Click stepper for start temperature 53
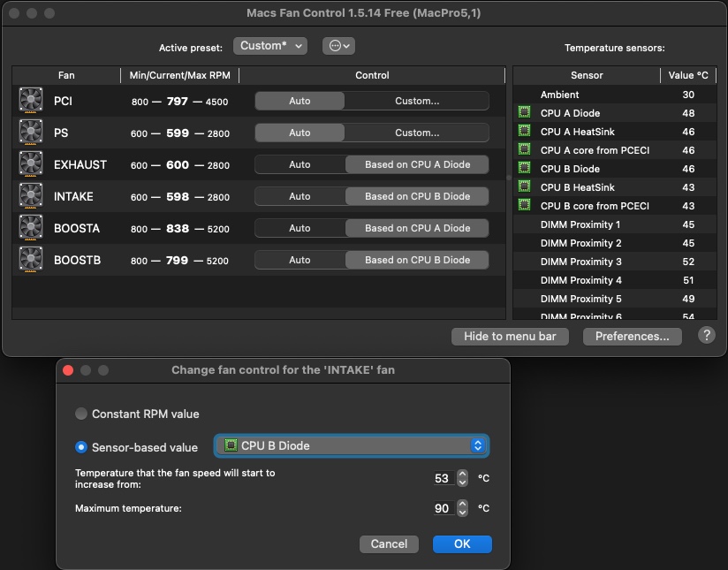This screenshot has width=728, height=570. click(x=462, y=478)
